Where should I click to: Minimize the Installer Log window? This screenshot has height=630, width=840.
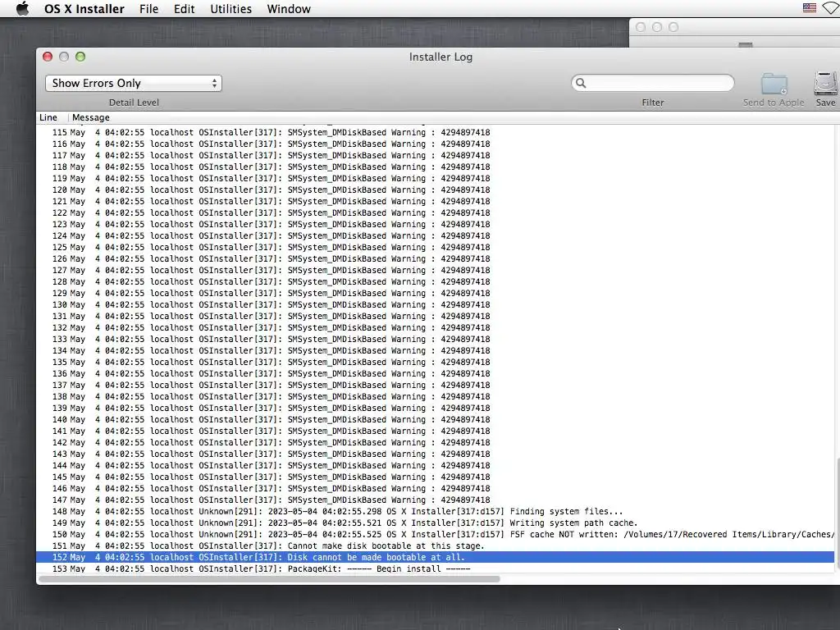pyautogui.click(x=64, y=57)
